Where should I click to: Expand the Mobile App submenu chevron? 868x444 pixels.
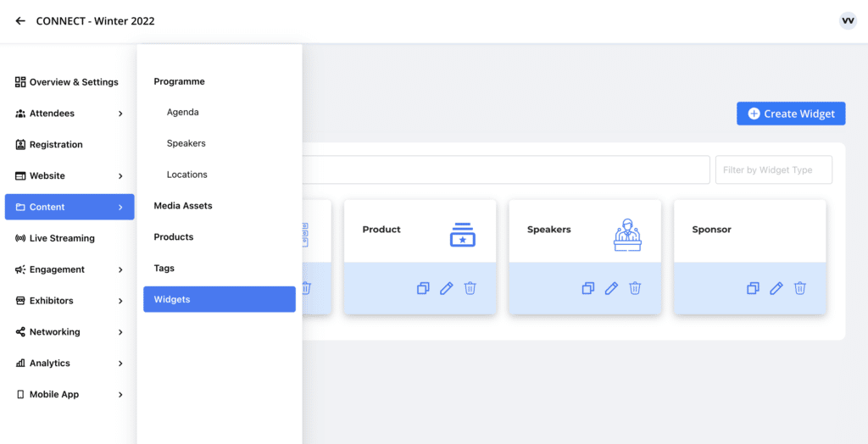[x=120, y=395]
